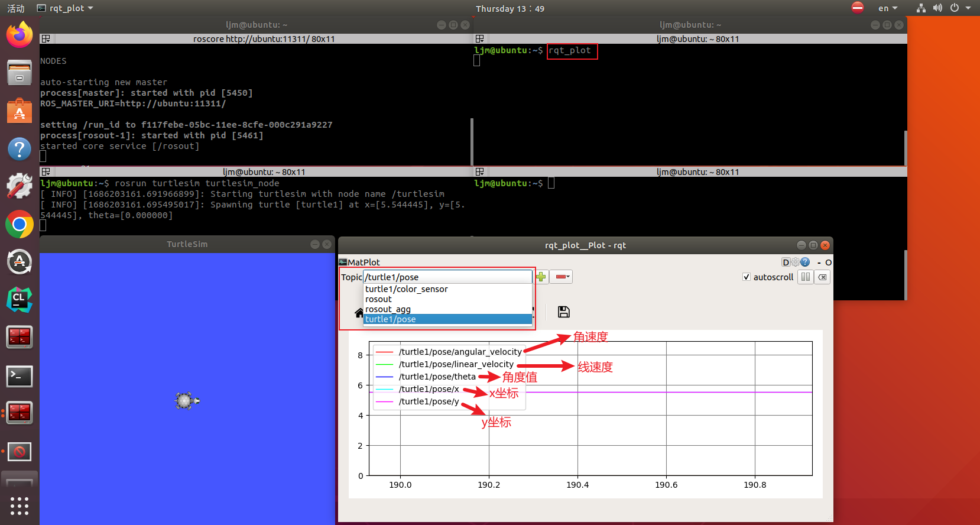Clear the plot with the erase button
This screenshot has width=980, height=525.
(x=822, y=277)
